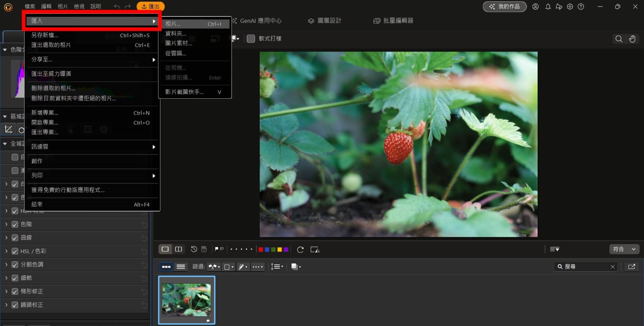Switch filmstrip to list view icon
644x326 pixels.
(x=181, y=267)
